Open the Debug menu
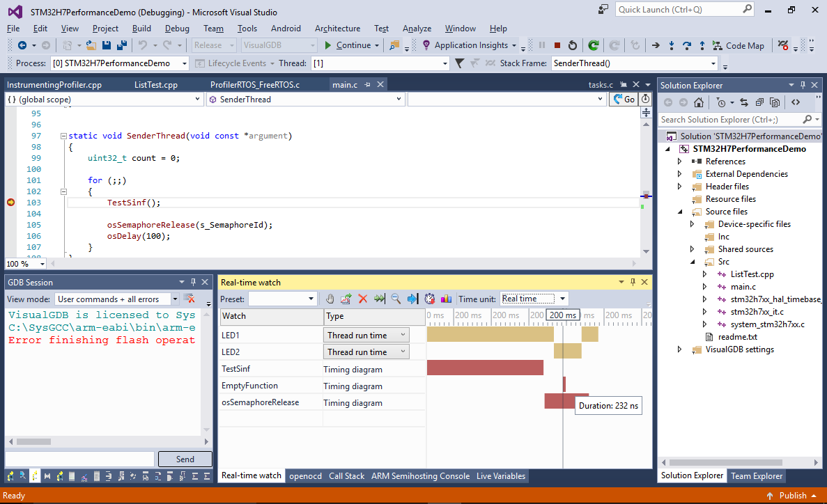The width and height of the screenshot is (827, 504). pos(177,29)
